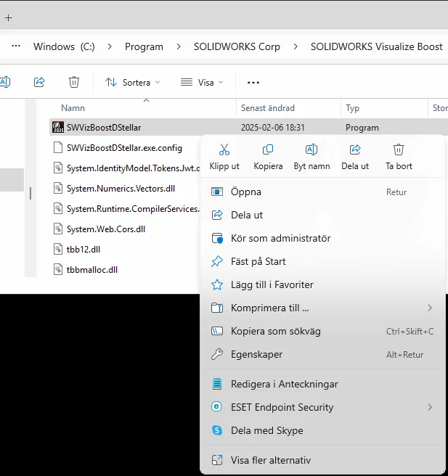
Task: Open the toolbar more options ellipsis
Action: 253,82
